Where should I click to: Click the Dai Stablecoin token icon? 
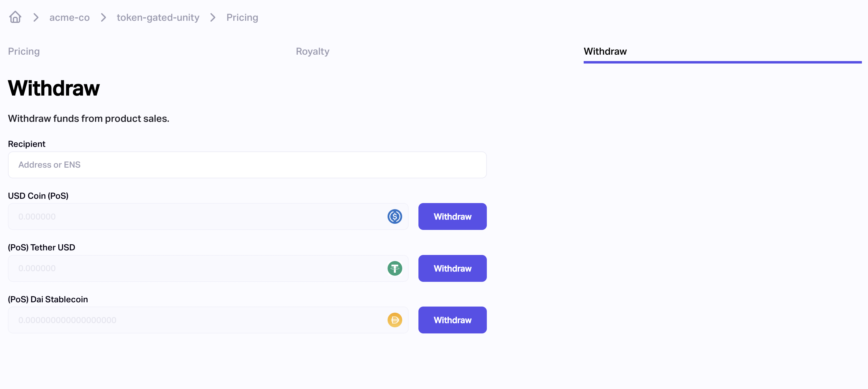pos(395,320)
